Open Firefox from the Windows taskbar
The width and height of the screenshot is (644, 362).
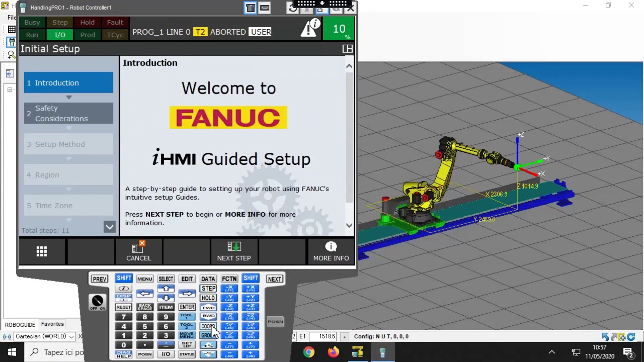(333, 352)
